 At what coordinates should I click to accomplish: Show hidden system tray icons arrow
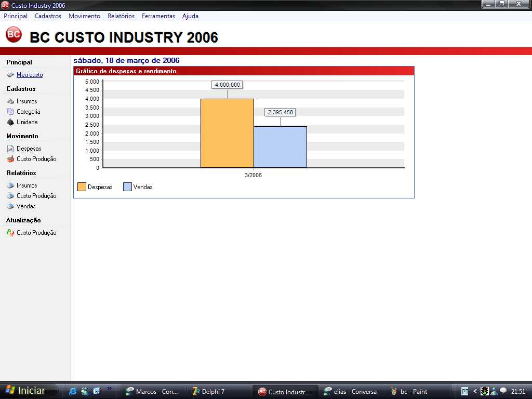tap(475, 391)
